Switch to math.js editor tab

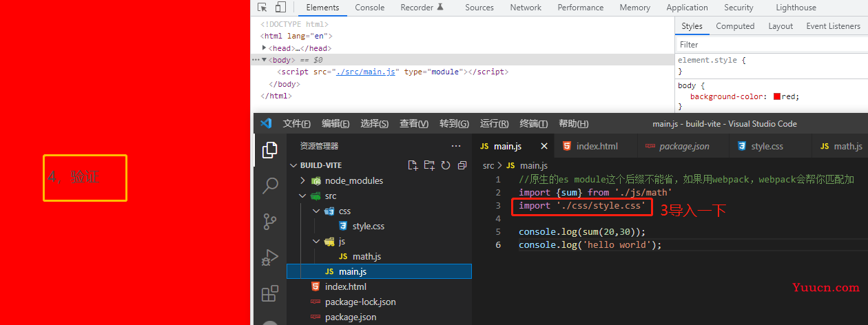[840, 146]
